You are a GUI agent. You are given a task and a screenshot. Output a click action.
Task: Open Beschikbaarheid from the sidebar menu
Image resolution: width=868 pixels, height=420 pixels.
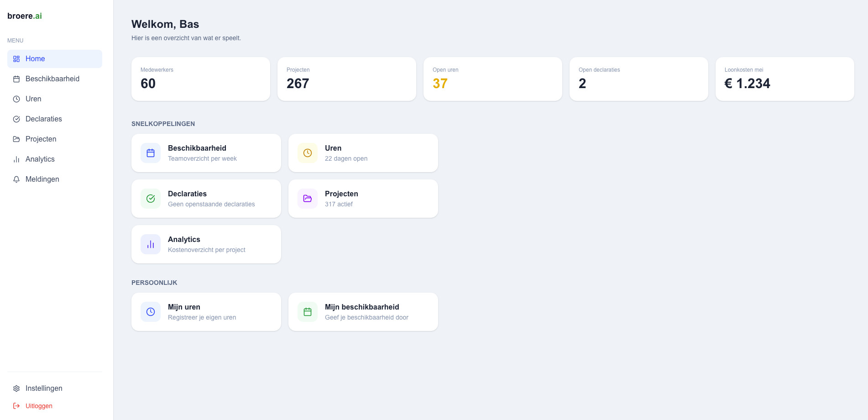point(55,79)
